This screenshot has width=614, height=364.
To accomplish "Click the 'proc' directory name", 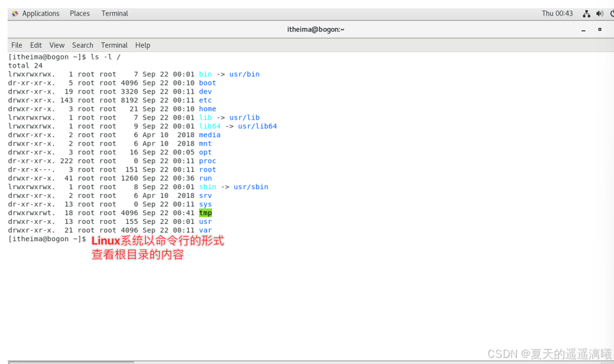I will [x=207, y=161].
